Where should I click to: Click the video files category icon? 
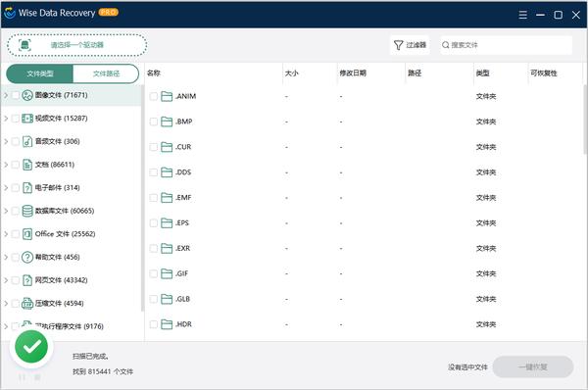pyautogui.click(x=27, y=119)
